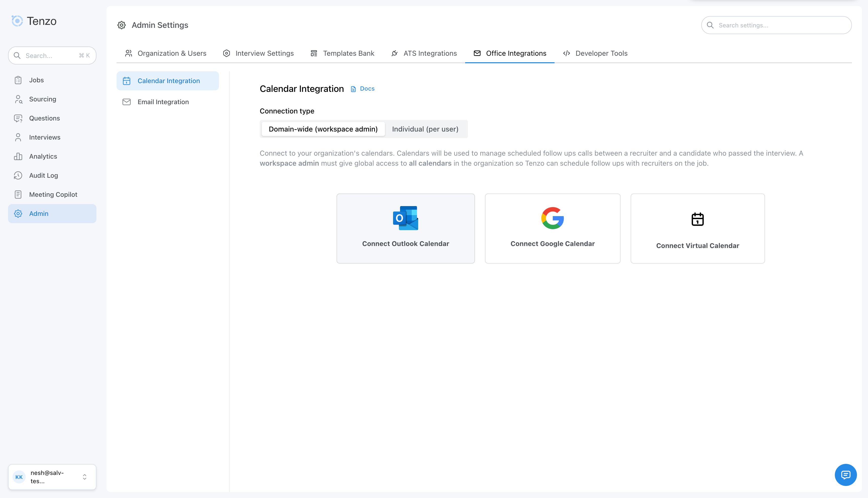
Task: Open the Developer Tools tab
Action: pyautogui.click(x=595, y=53)
